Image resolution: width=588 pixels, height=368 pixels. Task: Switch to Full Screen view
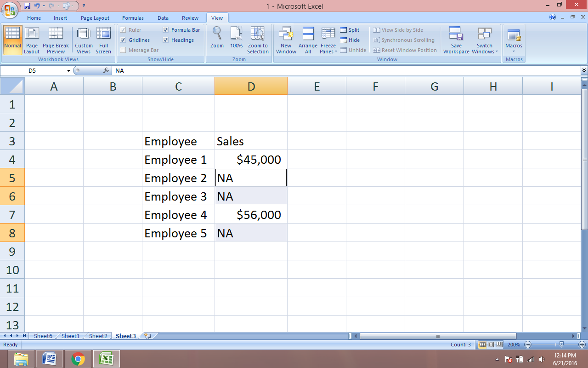point(103,40)
